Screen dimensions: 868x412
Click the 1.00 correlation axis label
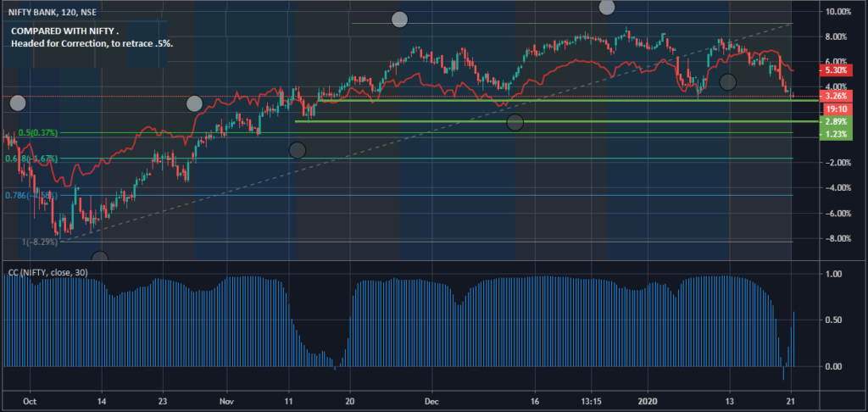pos(834,274)
